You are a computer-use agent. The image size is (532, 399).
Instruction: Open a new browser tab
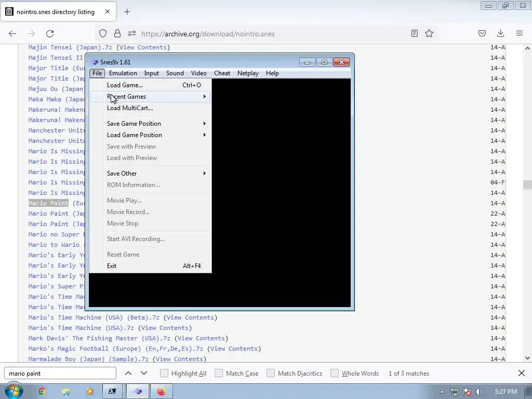click(127, 12)
